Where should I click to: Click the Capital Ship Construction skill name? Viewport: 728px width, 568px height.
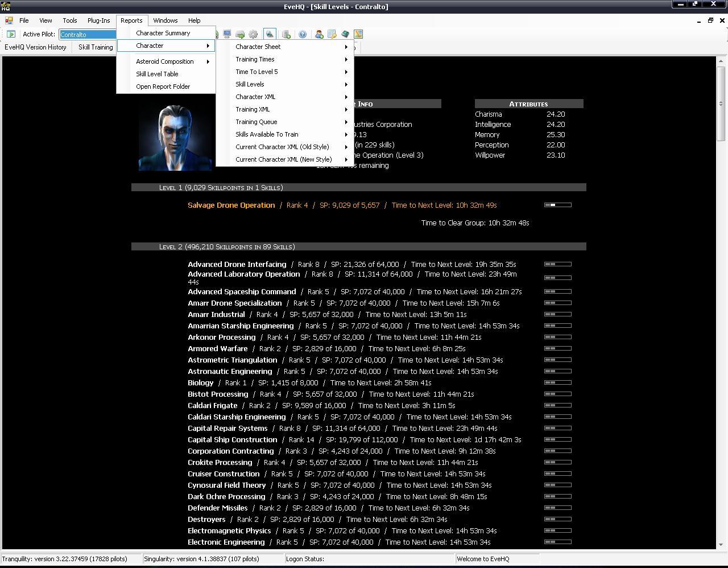tap(233, 439)
